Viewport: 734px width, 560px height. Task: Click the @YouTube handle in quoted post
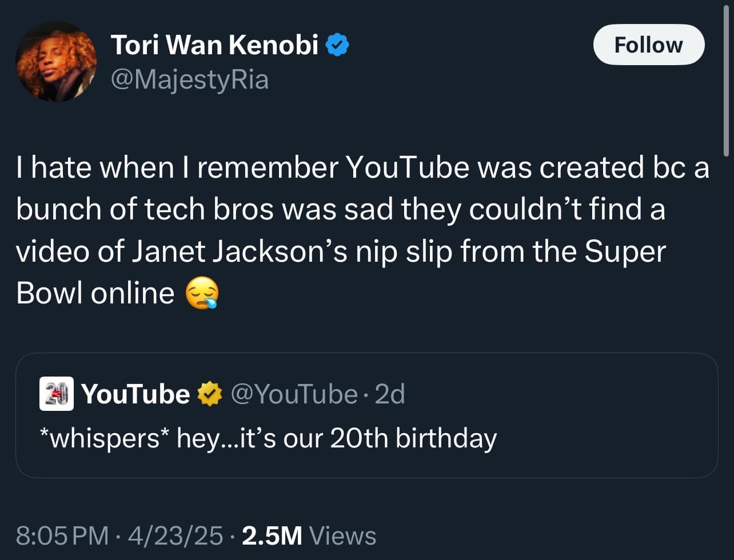[294, 394]
